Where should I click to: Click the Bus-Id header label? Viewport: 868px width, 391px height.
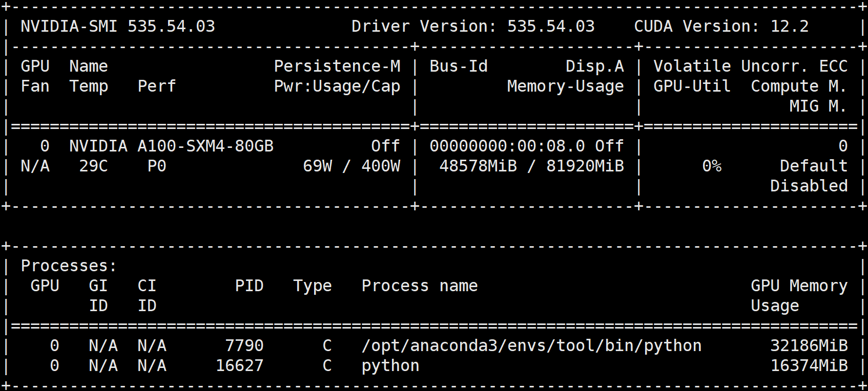click(459, 66)
